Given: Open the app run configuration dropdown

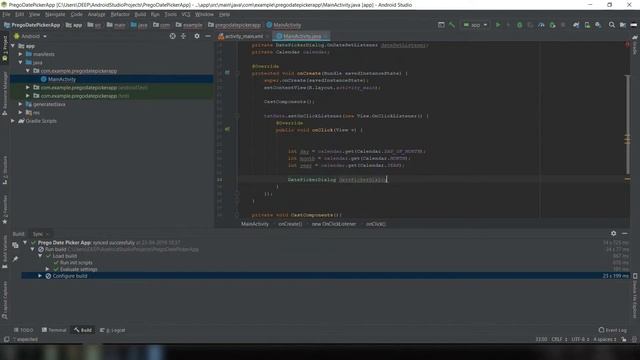Looking at the screenshot, I should tap(475, 25).
